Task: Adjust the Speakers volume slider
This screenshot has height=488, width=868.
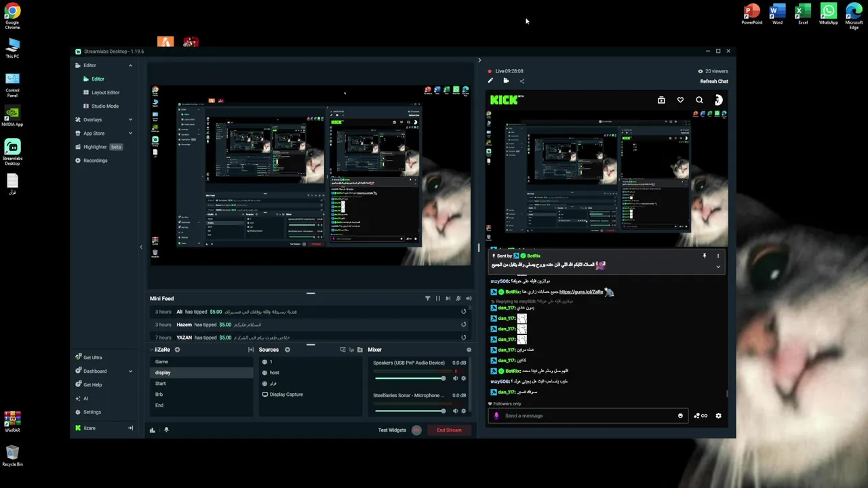Action: 410,378
